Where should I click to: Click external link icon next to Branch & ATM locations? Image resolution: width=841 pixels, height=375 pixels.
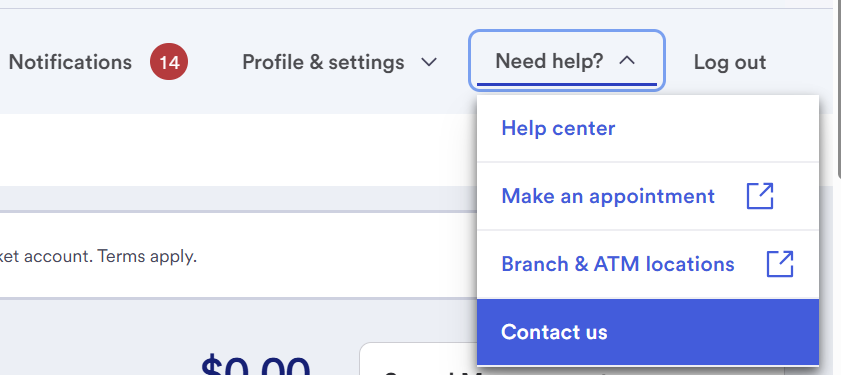pyautogui.click(x=780, y=264)
